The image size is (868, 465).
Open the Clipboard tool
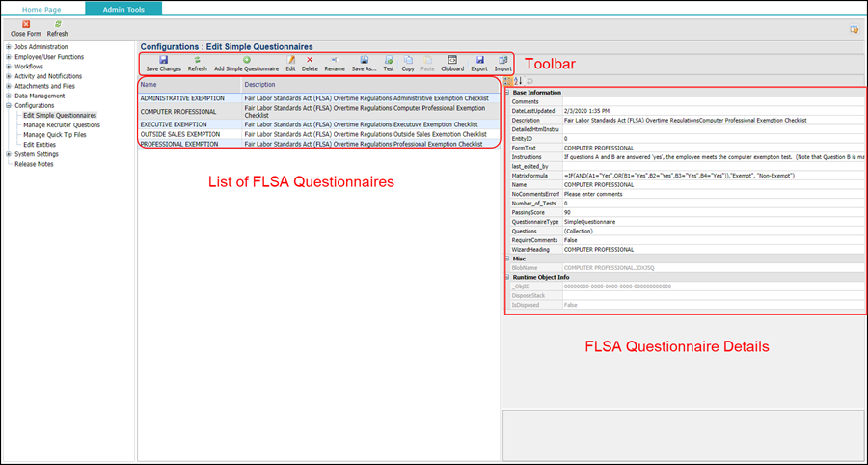(x=452, y=60)
